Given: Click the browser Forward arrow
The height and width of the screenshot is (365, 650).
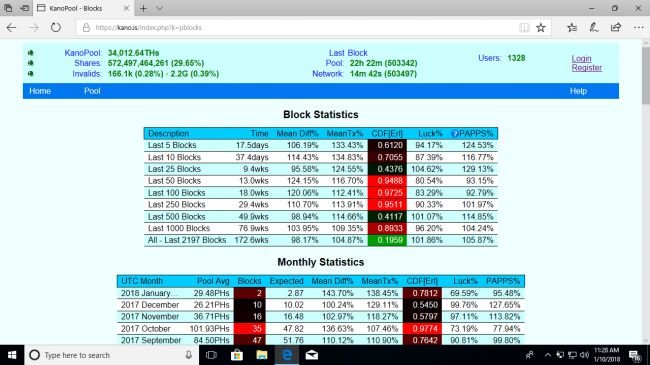Looking at the screenshot, I should (33, 28).
